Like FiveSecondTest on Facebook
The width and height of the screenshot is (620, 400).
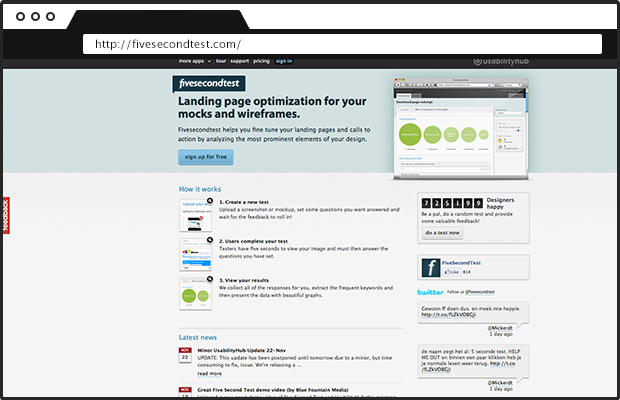pos(450,272)
